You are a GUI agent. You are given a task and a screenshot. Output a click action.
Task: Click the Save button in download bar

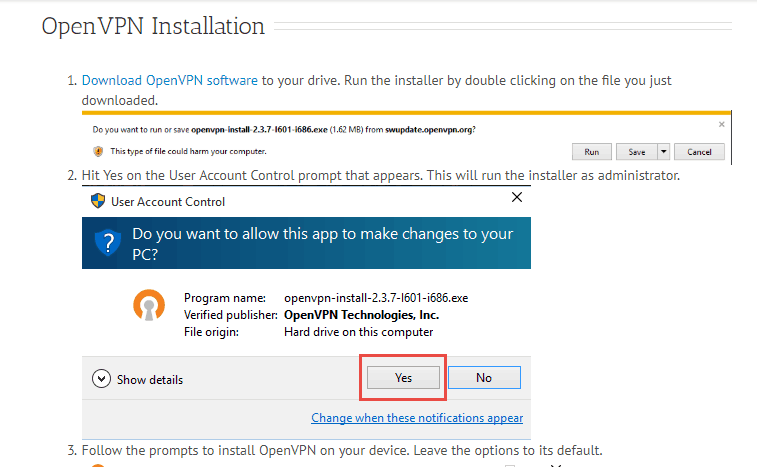(636, 152)
